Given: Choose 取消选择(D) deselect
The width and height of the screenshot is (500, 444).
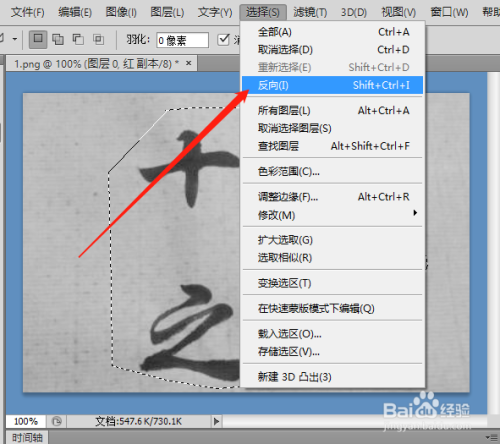Looking at the screenshot, I should pyautogui.click(x=332, y=50).
